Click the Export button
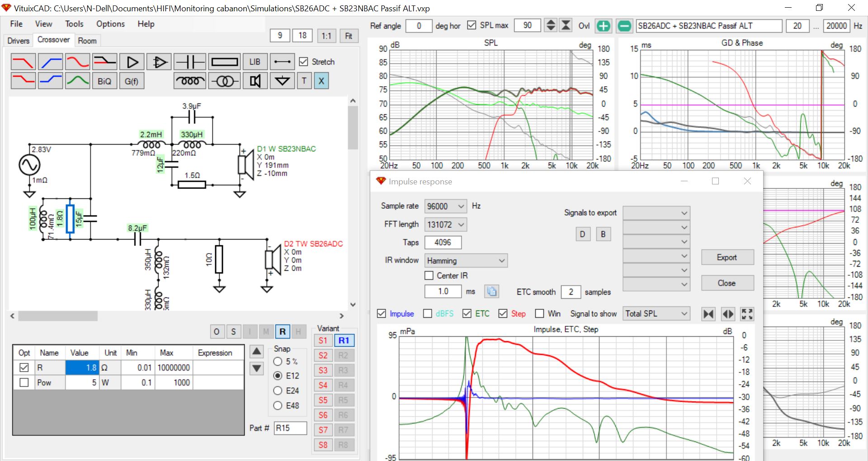The height and width of the screenshot is (461, 868). pos(727,258)
